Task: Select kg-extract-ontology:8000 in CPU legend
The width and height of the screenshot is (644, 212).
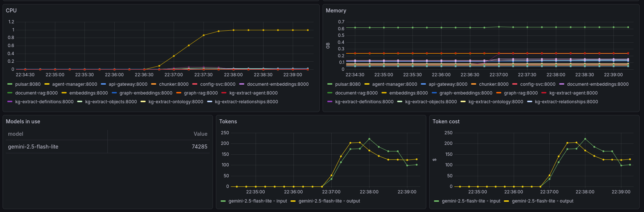Action: pyautogui.click(x=176, y=102)
